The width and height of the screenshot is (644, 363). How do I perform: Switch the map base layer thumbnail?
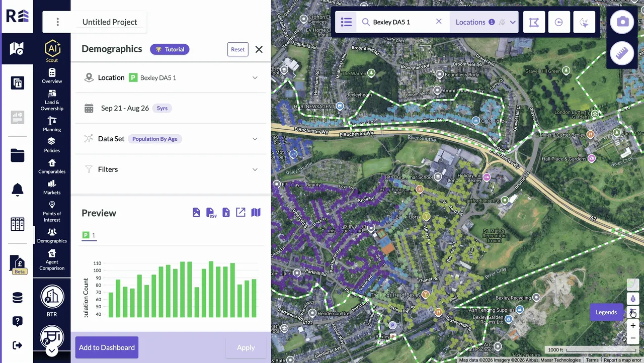click(633, 285)
